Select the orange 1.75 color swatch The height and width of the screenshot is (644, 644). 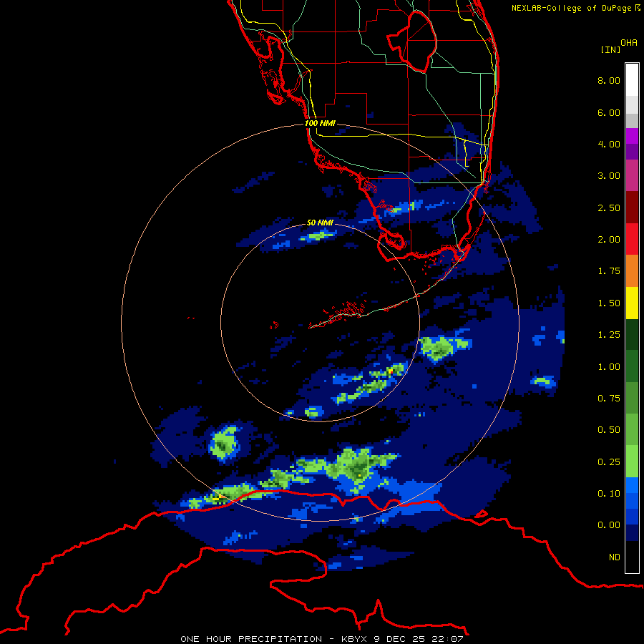click(632, 271)
